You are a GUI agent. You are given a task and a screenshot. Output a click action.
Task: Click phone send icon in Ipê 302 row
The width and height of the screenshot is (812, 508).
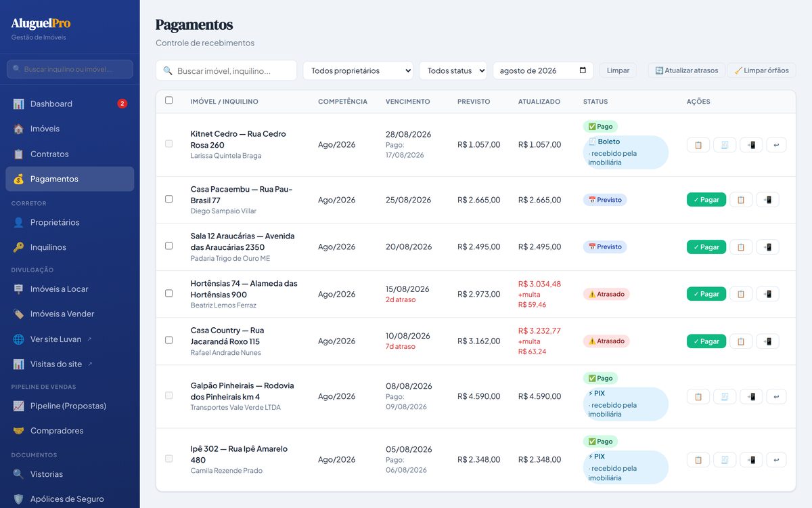[x=751, y=460]
